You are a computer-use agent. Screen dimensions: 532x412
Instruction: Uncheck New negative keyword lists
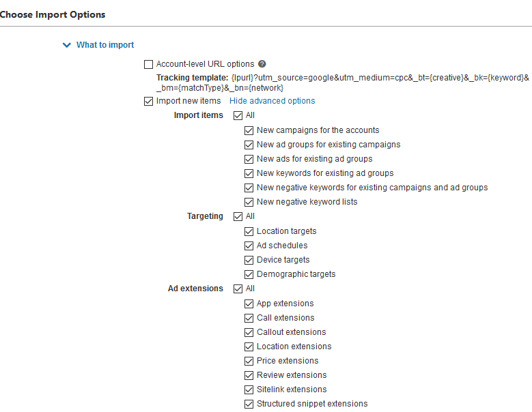click(x=249, y=202)
